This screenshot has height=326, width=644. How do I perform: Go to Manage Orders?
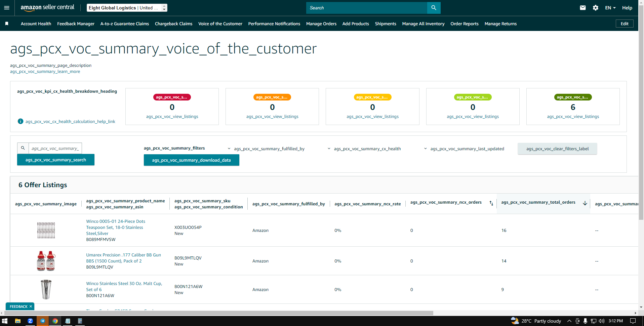click(x=321, y=24)
